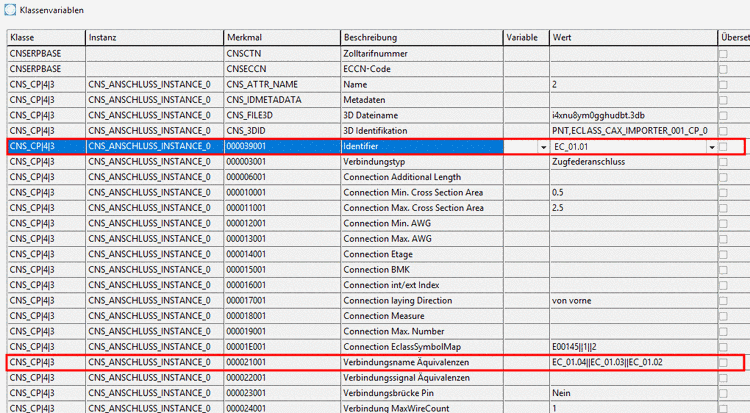750x413 pixels.
Task: Select the CNS_ATTR_NAME cell
Action: coord(282,84)
